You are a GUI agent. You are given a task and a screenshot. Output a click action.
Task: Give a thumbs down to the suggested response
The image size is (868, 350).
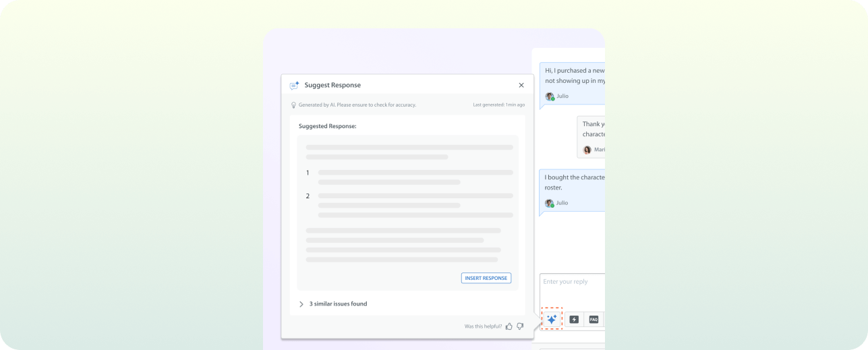point(520,326)
